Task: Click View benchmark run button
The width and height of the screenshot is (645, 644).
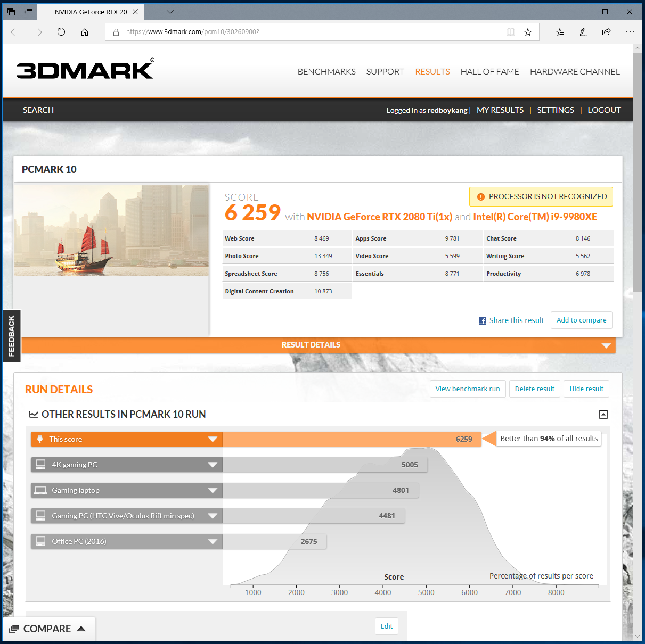Action: [468, 389]
